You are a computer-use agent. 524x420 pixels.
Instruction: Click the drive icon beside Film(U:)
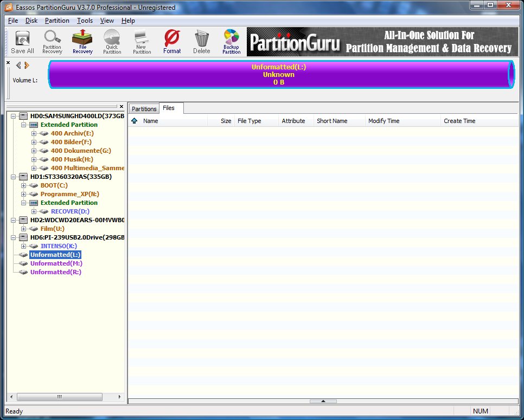34,229
